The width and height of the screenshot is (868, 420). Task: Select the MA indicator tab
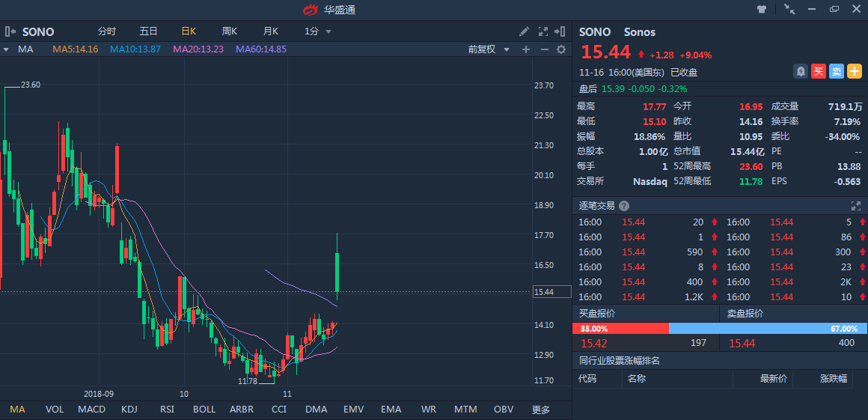(18, 410)
